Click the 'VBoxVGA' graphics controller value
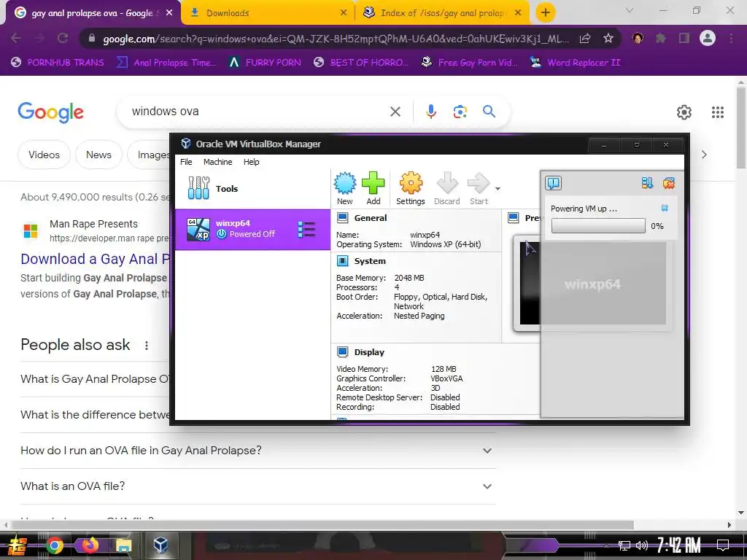Viewport: 747px width, 560px height. 446,378
